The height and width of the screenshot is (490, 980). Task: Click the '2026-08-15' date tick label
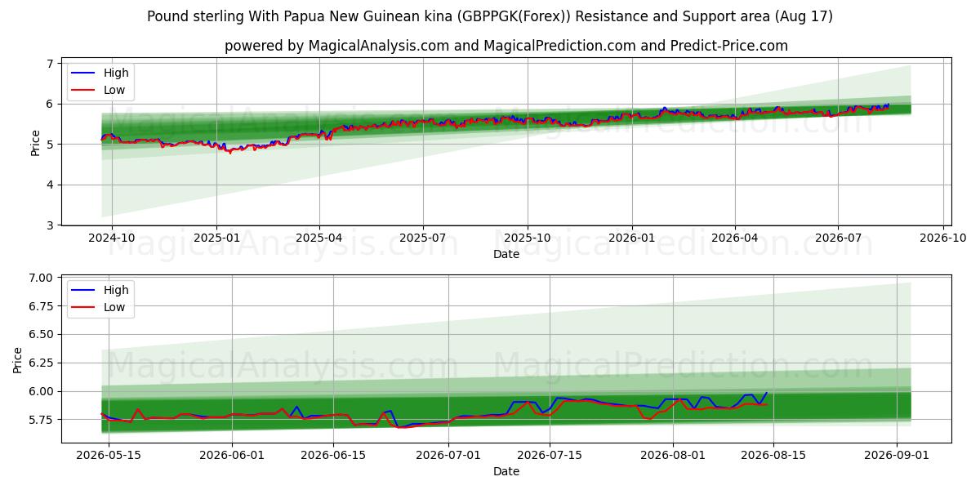tap(774, 455)
